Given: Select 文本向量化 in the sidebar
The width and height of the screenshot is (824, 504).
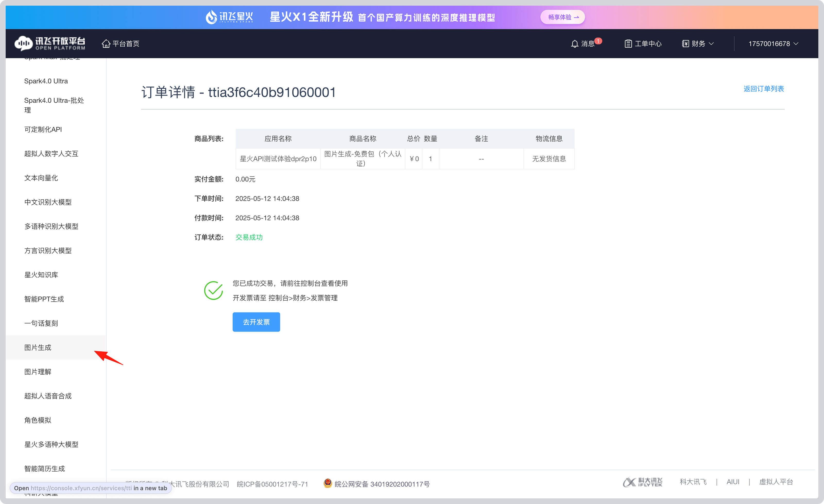Looking at the screenshot, I should point(41,178).
